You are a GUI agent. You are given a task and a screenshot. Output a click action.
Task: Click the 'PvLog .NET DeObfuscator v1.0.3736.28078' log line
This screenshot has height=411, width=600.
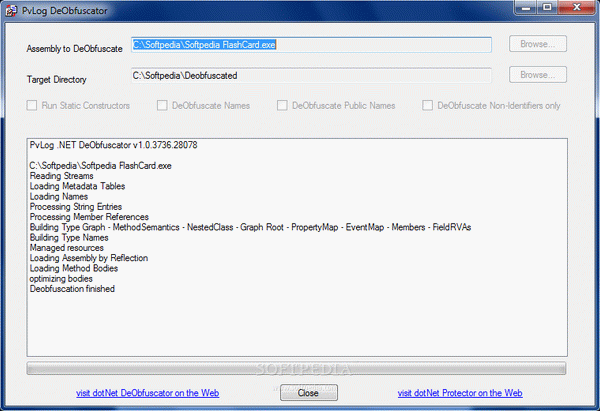tap(114, 145)
